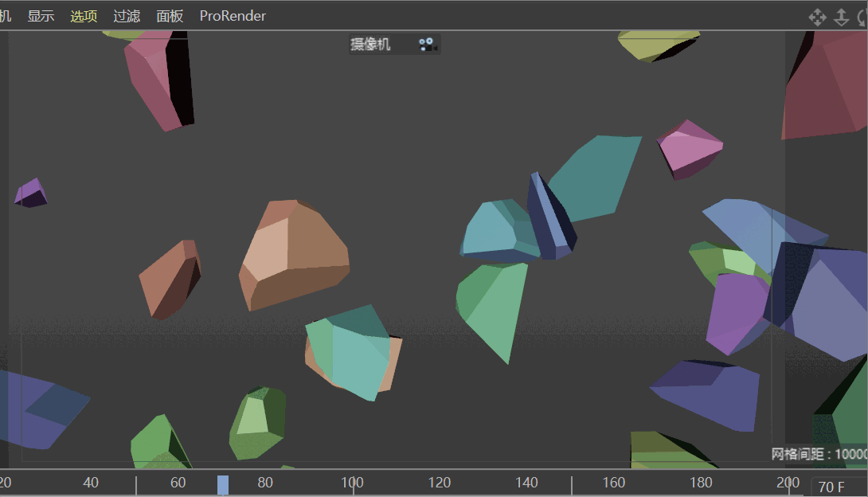
Task: Select the small purple fragment at left
Action: pos(31,193)
